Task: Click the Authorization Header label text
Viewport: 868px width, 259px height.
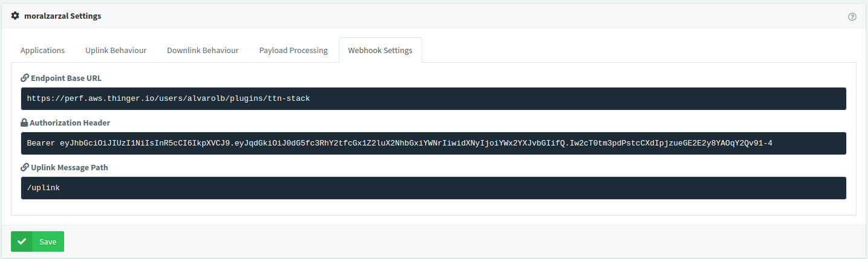Action: coord(70,123)
